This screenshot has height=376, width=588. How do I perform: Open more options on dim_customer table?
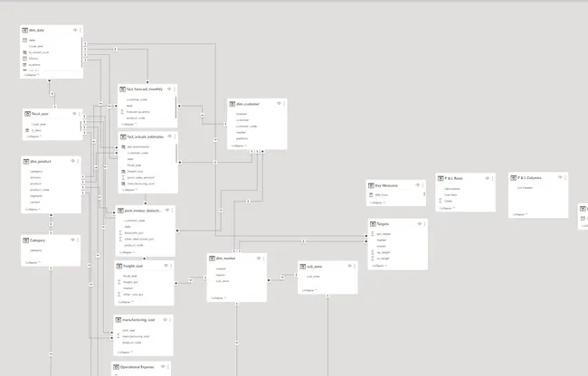pos(284,104)
